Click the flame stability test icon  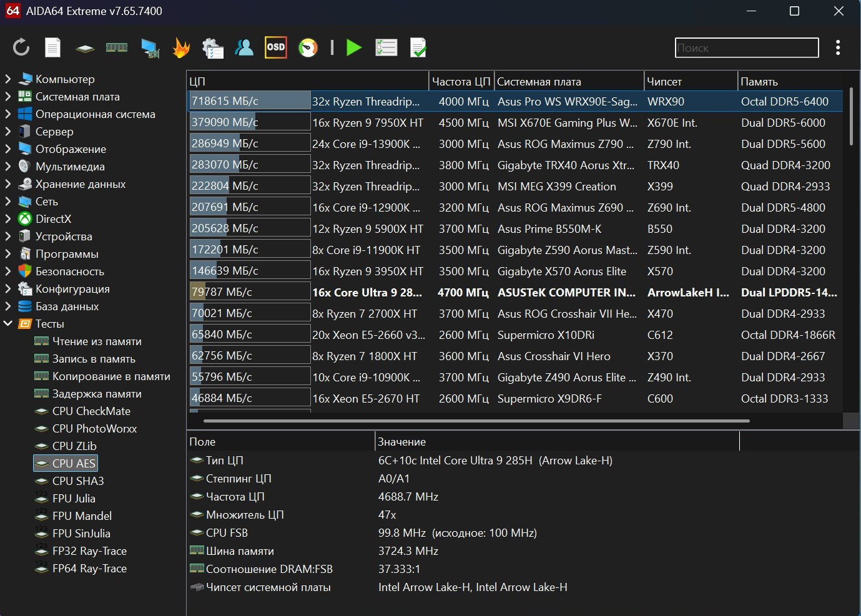(181, 47)
